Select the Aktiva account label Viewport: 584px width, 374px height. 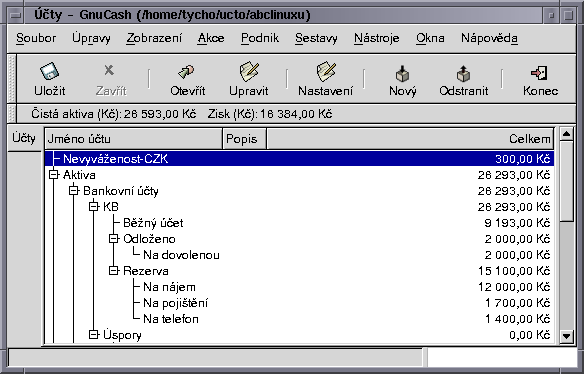(79, 175)
